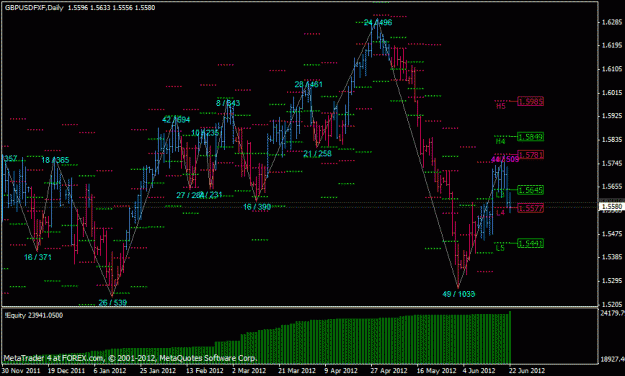625x376 pixels.
Task: Click the L5 pivot level label
Action: (x=500, y=248)
